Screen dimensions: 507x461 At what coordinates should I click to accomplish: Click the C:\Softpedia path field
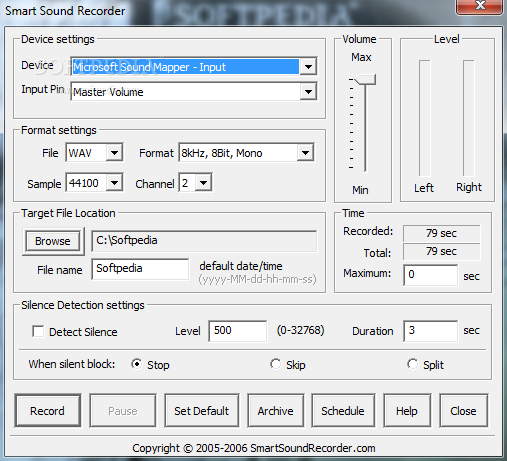pyautogui.click(x=204, y=241)
